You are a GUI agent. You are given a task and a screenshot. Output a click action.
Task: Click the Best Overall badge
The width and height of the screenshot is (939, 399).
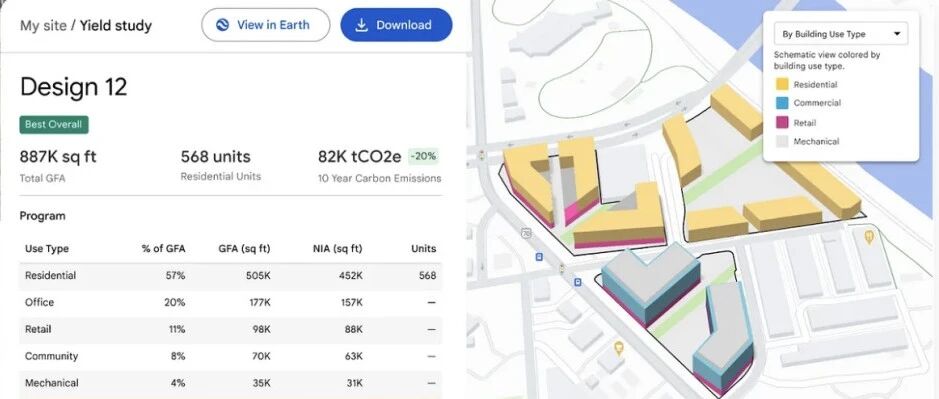(x=53, y=125)
